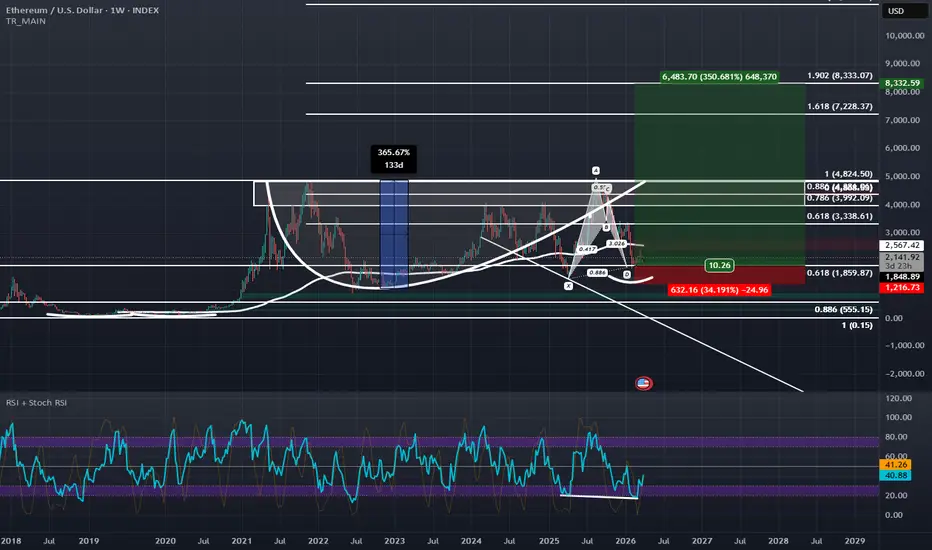Click the −2,000.00 price axis label
Image resolution: width=932 pixels, height=550 pixels.
(x=905, y=374)
